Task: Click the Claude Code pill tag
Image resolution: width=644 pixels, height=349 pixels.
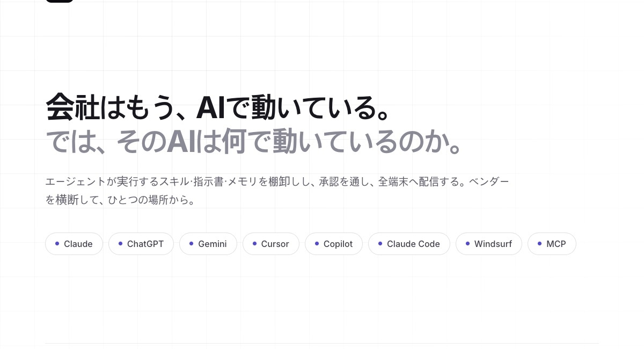Action: click(409, 244)
